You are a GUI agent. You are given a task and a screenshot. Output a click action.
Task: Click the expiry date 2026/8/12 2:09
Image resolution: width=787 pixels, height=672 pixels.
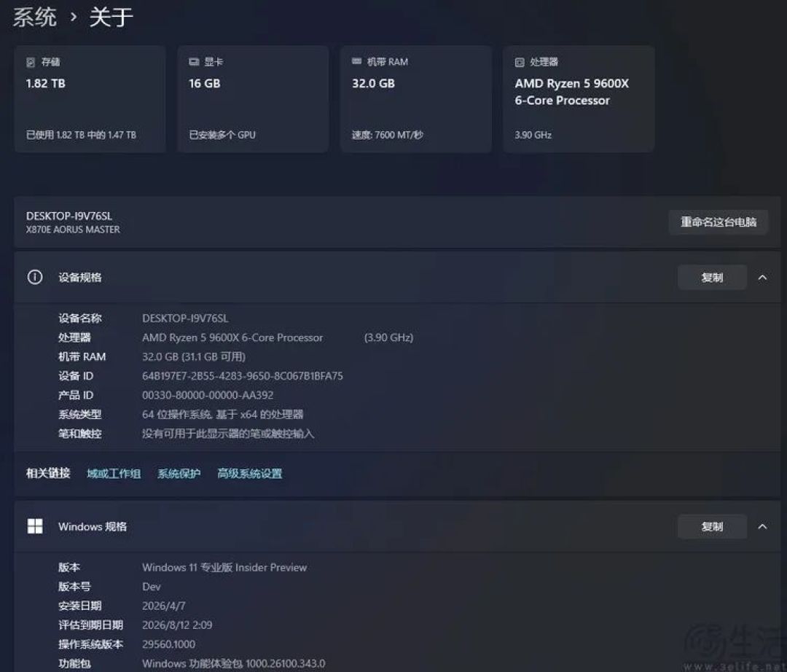[x=177, y=625]
